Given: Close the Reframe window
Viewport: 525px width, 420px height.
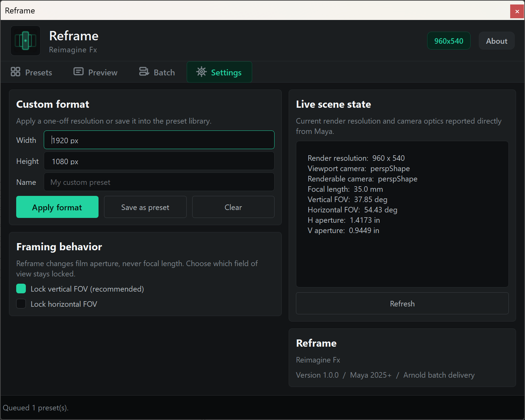Looking at the screenshot, I should [517, 11].
